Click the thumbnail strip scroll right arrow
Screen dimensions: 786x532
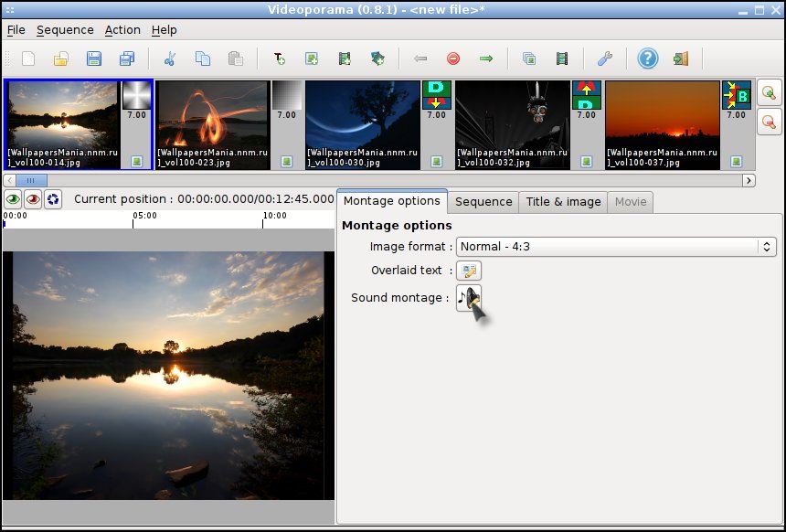(749, 180)
